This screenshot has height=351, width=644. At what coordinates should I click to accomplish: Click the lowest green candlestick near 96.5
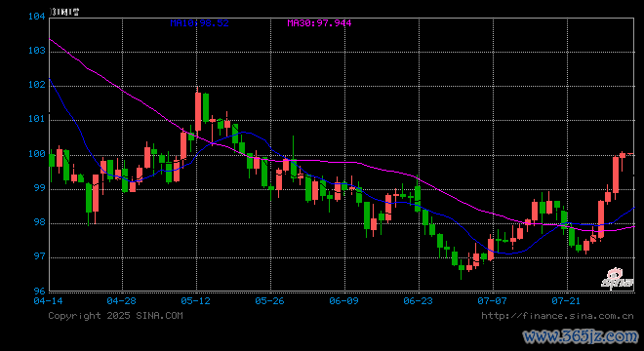point(462,268)
